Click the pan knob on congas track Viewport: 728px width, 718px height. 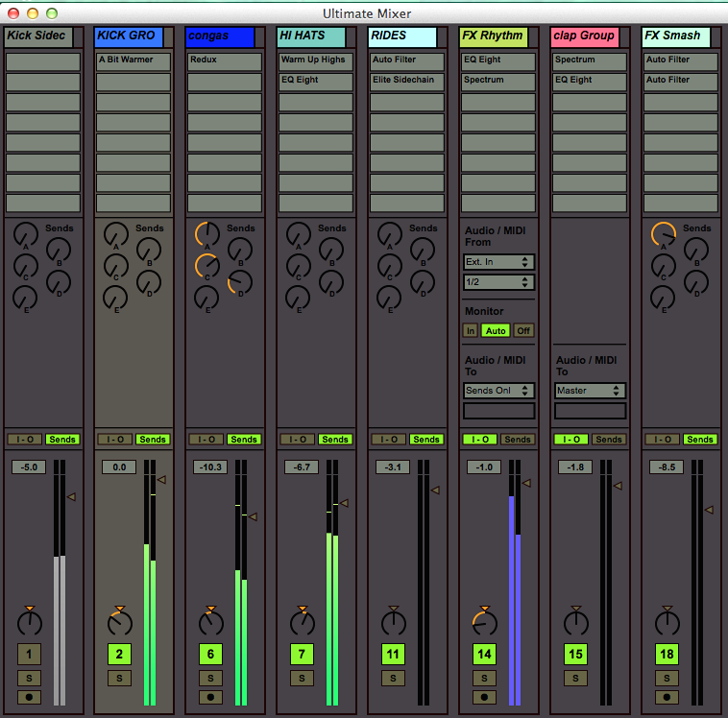(x=210, y=623)
